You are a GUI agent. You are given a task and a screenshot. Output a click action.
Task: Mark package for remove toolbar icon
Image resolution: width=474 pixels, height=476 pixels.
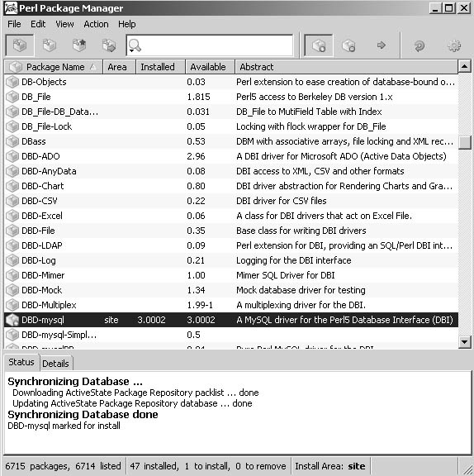pos(348,45)
